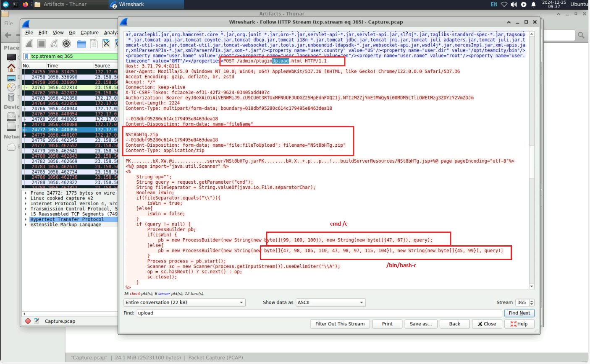Click the Find text field containing upload
The height and width of the screenshot is (364, 590).
tap(319, 313)
